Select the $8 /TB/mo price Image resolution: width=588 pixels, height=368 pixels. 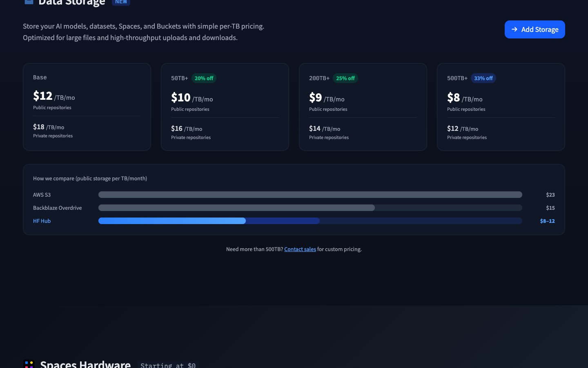[x=464, y=98]
